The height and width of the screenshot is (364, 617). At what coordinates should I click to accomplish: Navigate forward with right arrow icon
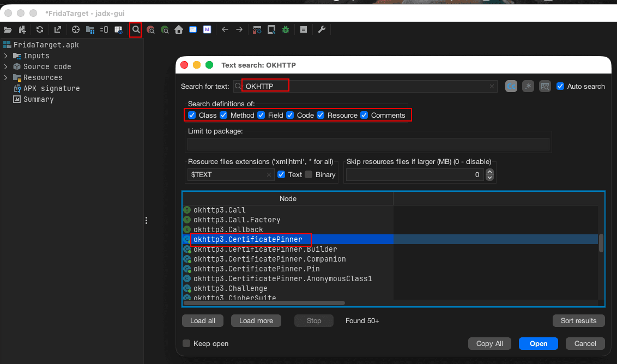239,29
